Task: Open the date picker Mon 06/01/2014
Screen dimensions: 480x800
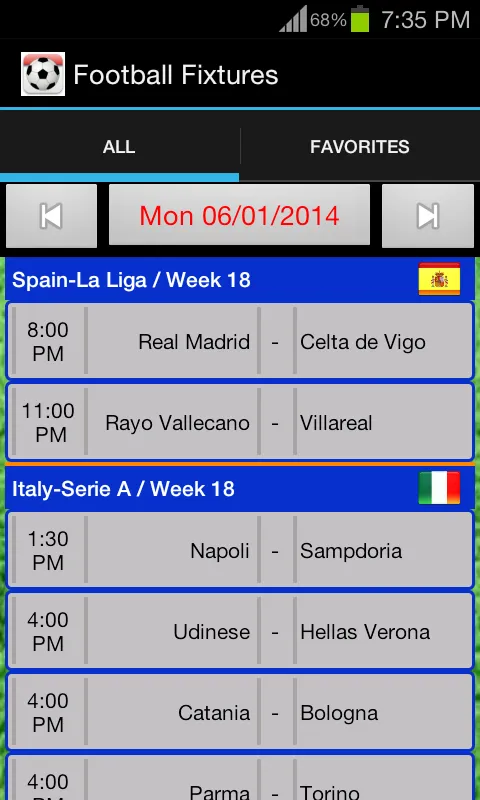Action: tap(239, 215)
